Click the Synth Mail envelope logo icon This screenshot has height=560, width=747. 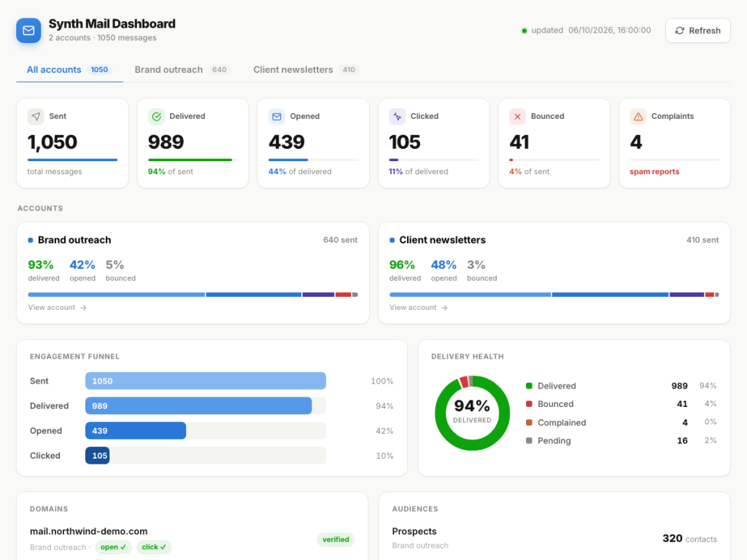click(x=28, y=31)
